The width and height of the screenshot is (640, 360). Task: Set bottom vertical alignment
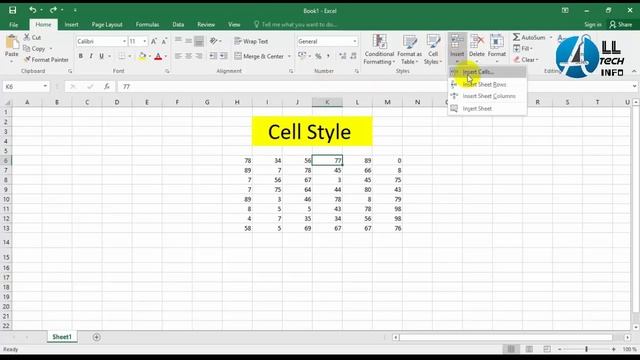(x=199, y=41)
